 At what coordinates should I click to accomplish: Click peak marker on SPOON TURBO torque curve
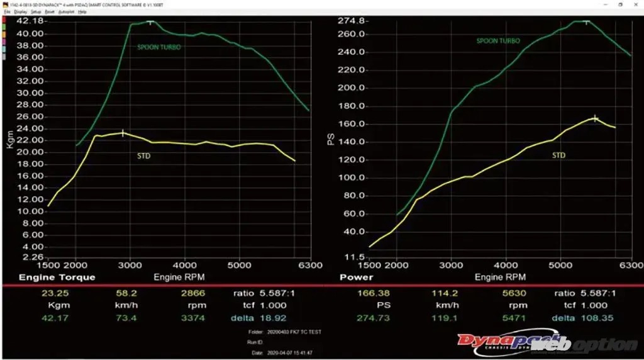point(150,22)
